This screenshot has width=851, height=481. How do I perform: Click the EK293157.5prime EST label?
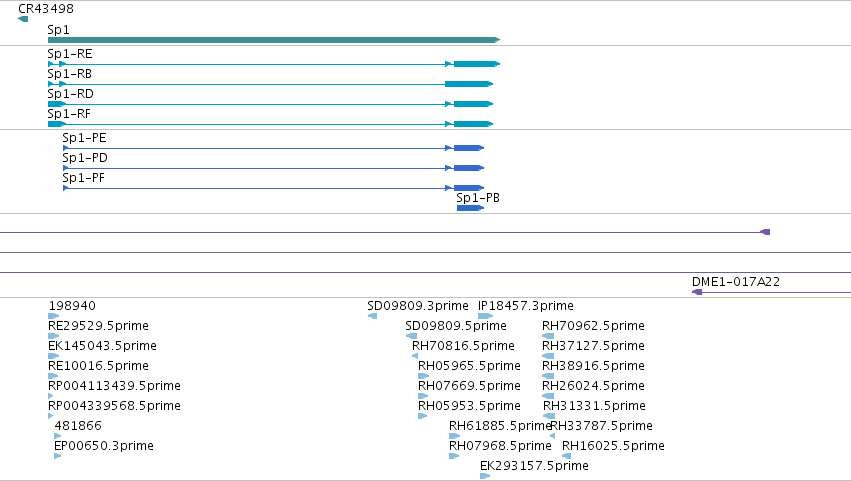coord(534,466)
